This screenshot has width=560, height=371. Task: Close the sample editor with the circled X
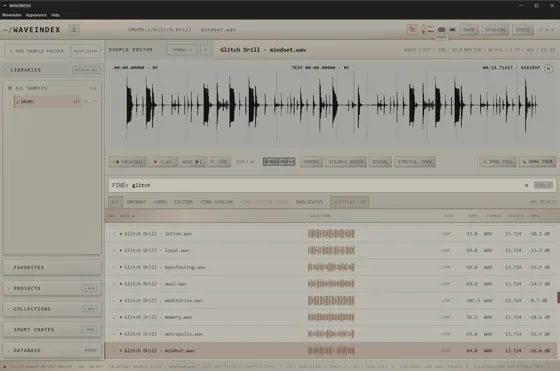[x=548, y=68]
